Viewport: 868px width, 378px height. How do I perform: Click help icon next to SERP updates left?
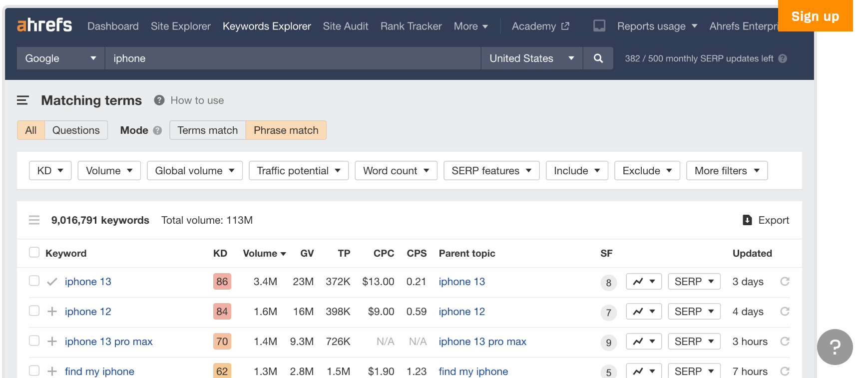[x=783, y=58]
